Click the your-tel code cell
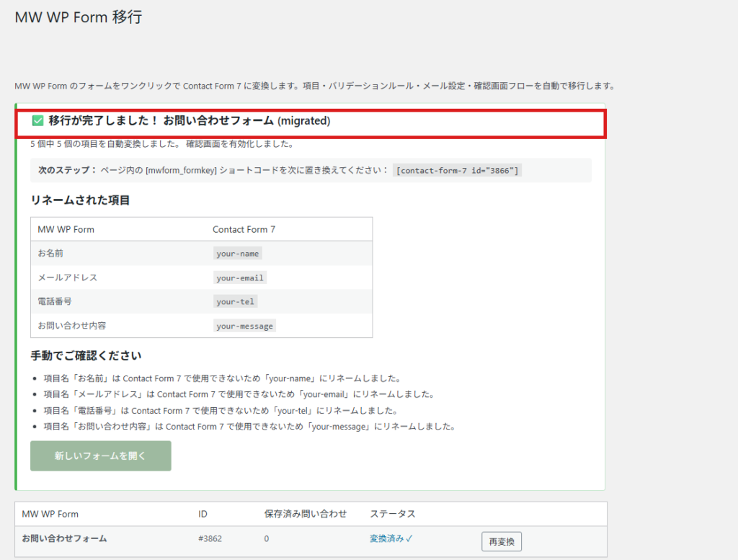 pos(236,302)
